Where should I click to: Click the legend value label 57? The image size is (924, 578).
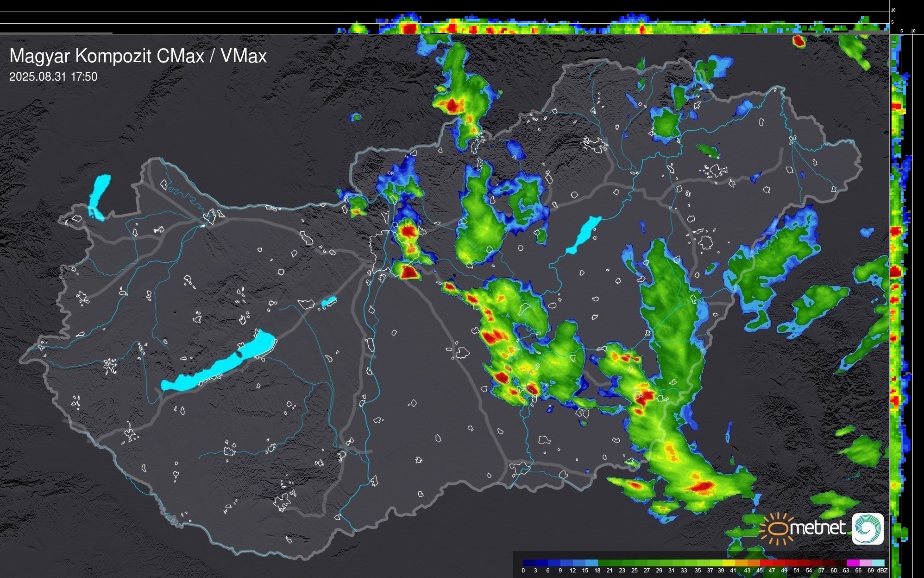tap(821, 571)
